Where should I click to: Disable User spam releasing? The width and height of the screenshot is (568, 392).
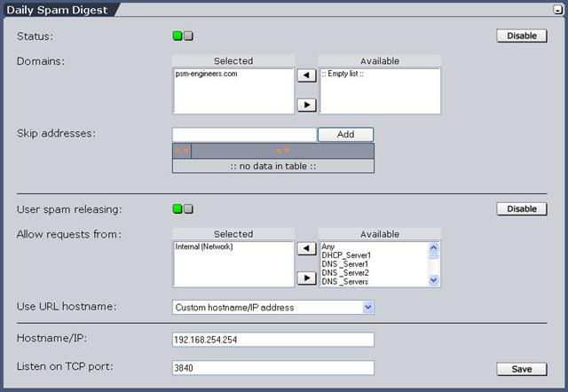coord(521,209)
